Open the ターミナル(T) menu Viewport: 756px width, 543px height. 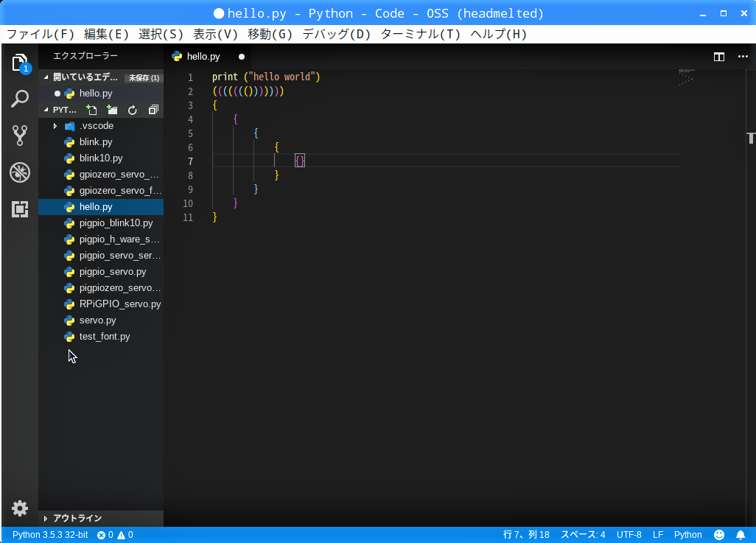(421, 34)
